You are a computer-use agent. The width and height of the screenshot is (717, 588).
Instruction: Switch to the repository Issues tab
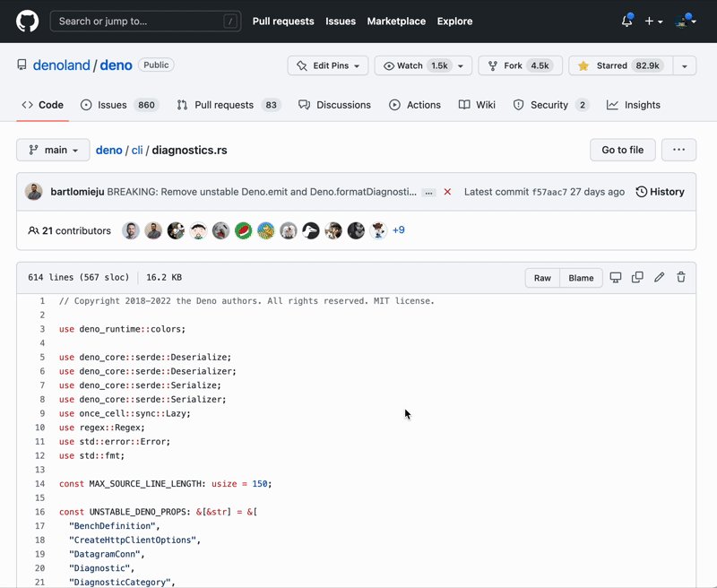tap(119, 105)
